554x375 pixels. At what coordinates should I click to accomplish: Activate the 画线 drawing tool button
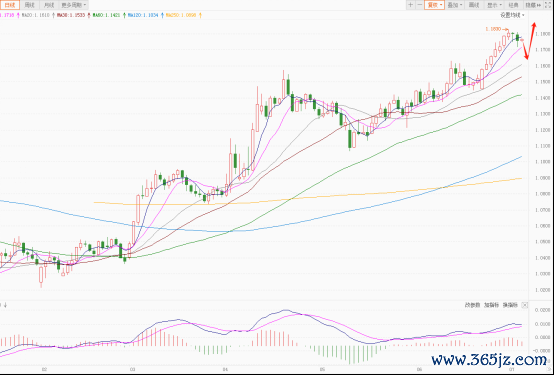[474, 5]
